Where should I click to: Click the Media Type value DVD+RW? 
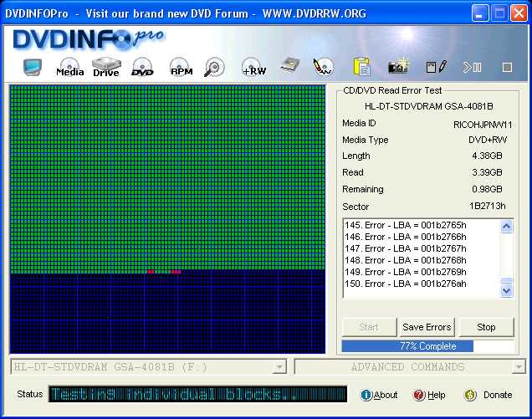pos(488,140)
